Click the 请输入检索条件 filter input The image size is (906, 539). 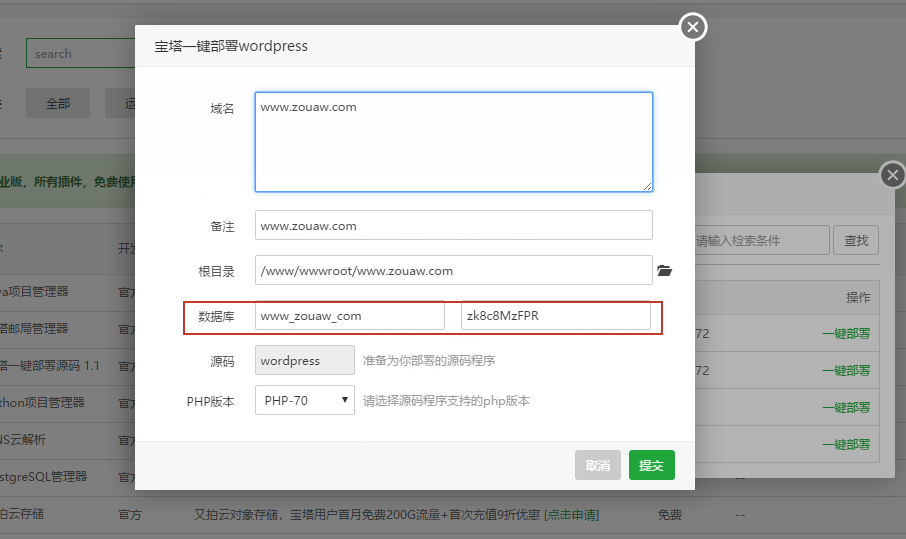pos(760,241)
